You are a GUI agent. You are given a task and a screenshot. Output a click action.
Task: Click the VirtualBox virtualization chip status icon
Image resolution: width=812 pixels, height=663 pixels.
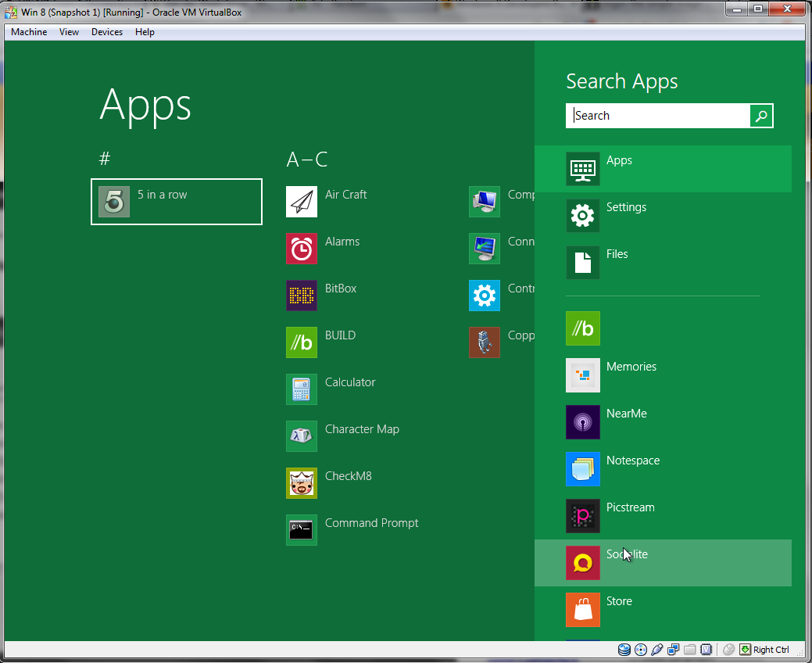[706, 650]
